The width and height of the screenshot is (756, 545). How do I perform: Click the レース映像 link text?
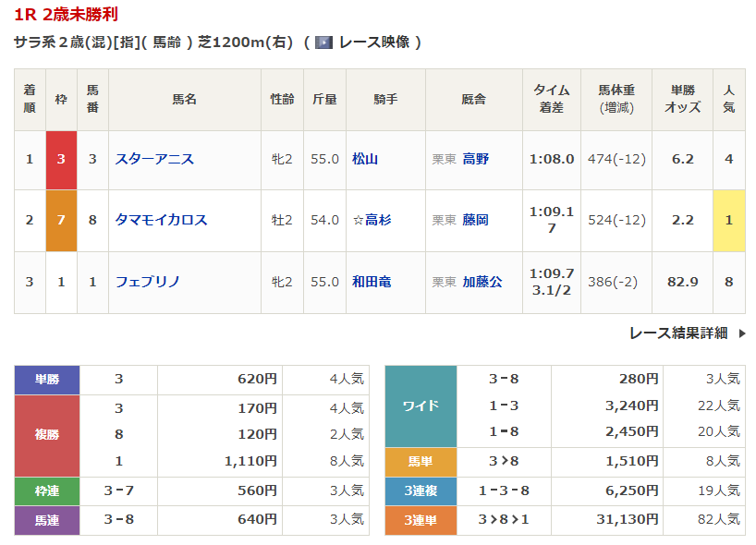374,42
